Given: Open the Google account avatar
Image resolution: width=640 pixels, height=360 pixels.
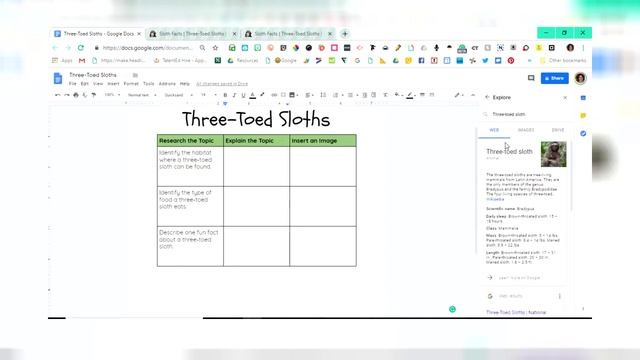Looking at the screenshot, I should coord(580,78).
